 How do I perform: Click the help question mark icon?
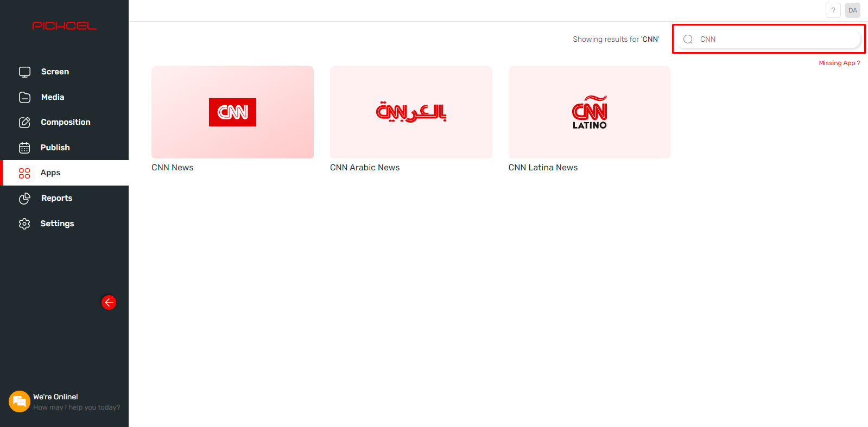click(x=833, y=10)
